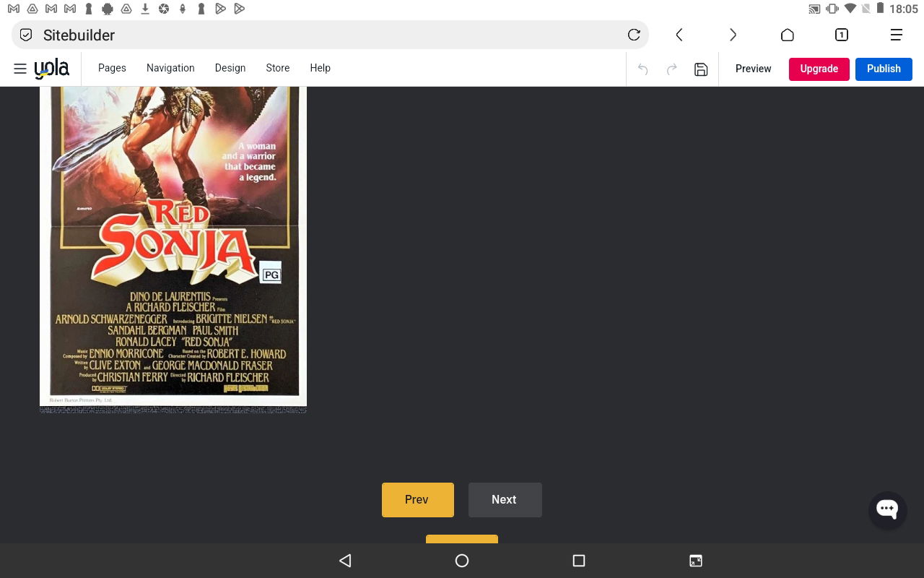Open the browser main menu
This screenshot has width=924, height=578.
click(897, 35)
